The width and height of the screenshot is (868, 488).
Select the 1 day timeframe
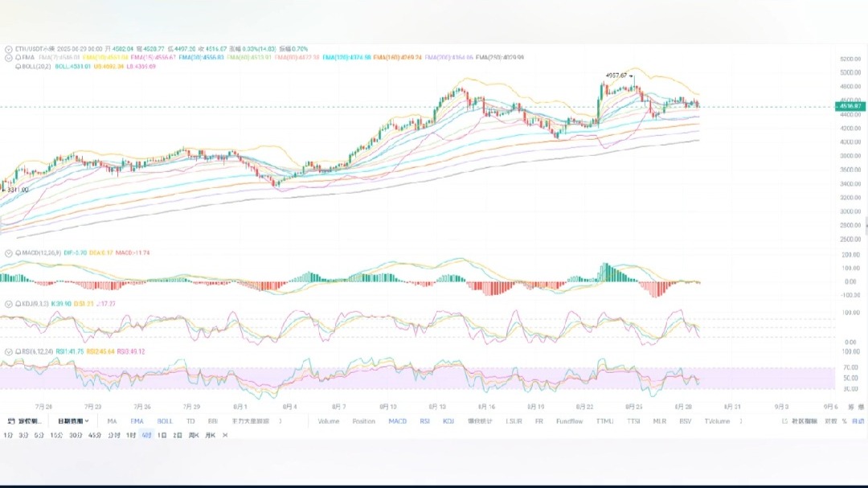[162, 435]
